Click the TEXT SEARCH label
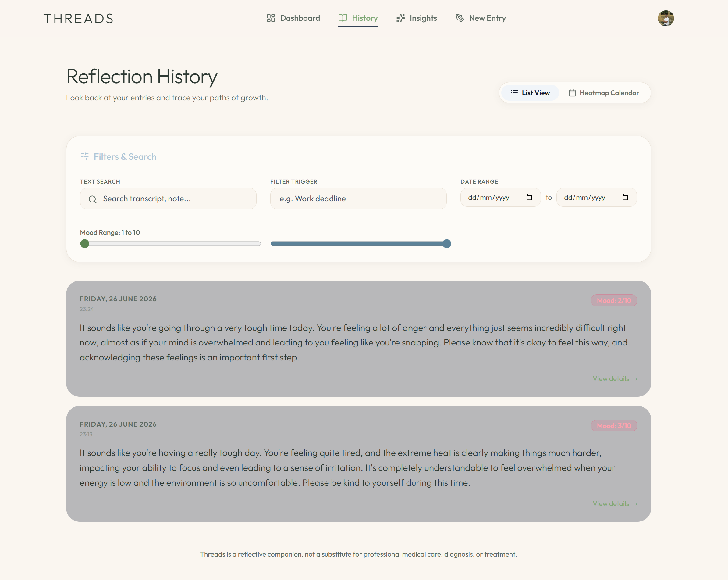 tap(100, 181)
